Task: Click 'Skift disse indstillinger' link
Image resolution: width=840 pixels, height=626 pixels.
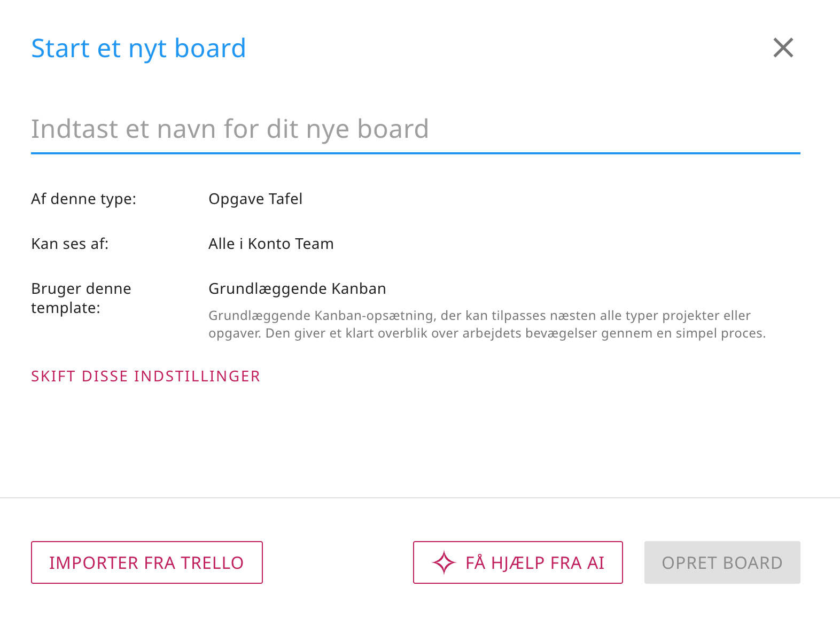Action: pos(145,376)
